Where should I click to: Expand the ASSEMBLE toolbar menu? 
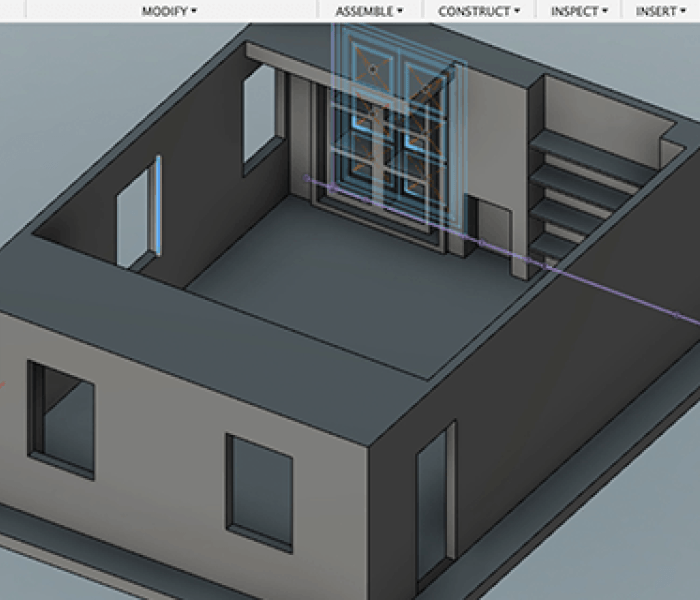[x=369, y=11]
